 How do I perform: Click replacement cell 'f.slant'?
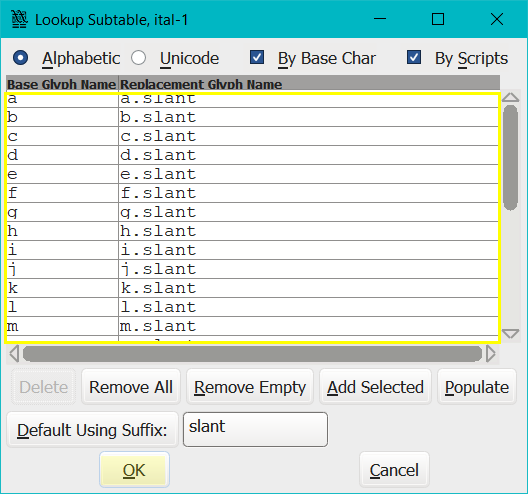coord(308,193)
